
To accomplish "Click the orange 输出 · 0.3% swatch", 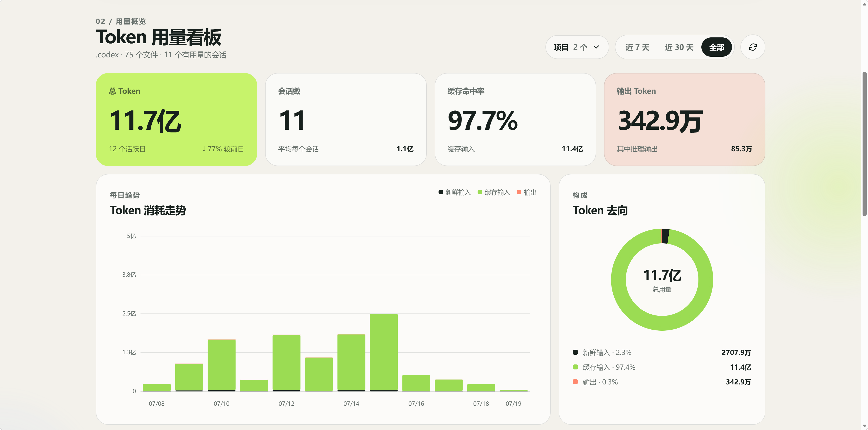I will click(575, 382).
